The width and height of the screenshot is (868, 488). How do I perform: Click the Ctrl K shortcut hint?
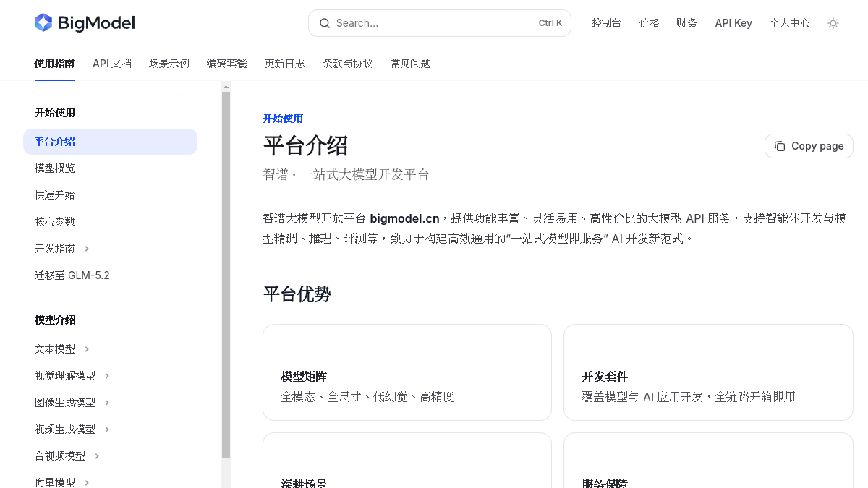550,23
